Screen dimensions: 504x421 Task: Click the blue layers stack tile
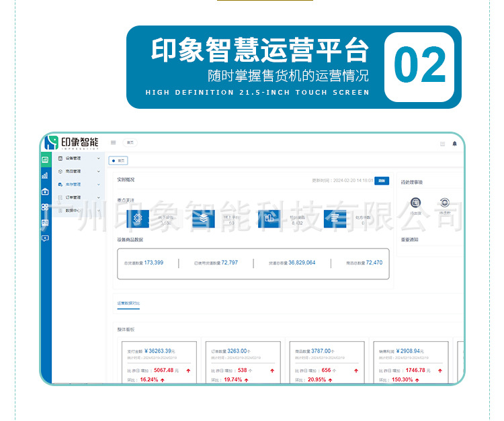point(204,219)
